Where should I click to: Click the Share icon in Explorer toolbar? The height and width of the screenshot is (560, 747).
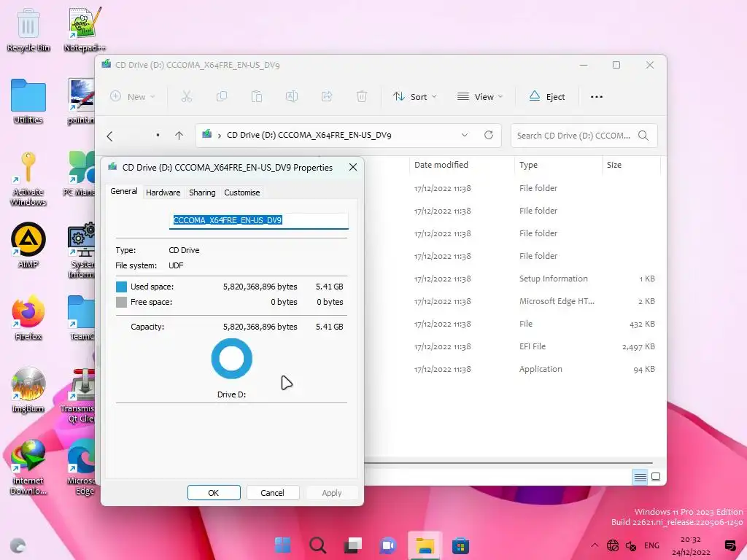click(327, 97)
